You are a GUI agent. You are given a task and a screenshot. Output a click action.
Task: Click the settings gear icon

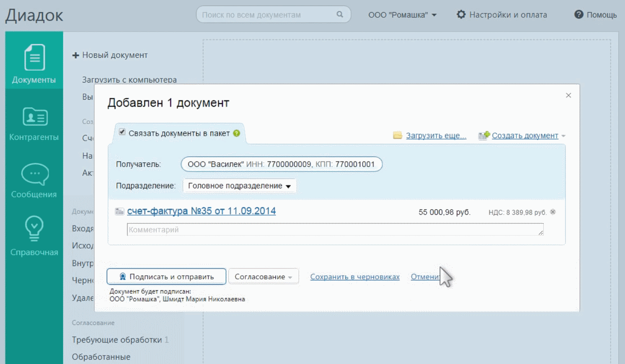click(461, 14)
